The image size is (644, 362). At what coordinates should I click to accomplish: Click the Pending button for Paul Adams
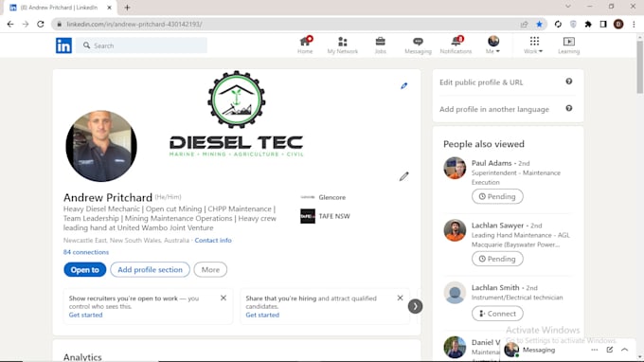[497, 196]
